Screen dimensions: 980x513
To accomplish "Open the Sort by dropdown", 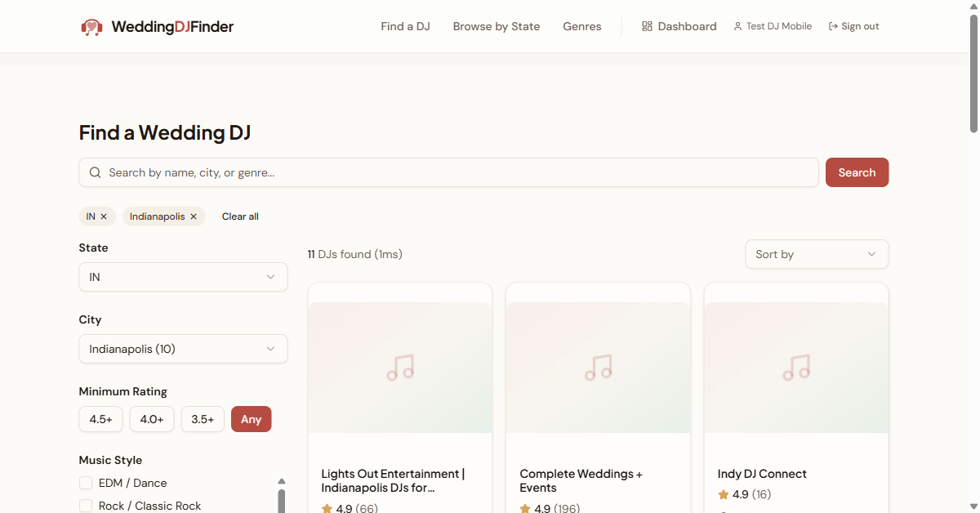I will [x=816, y=254].
